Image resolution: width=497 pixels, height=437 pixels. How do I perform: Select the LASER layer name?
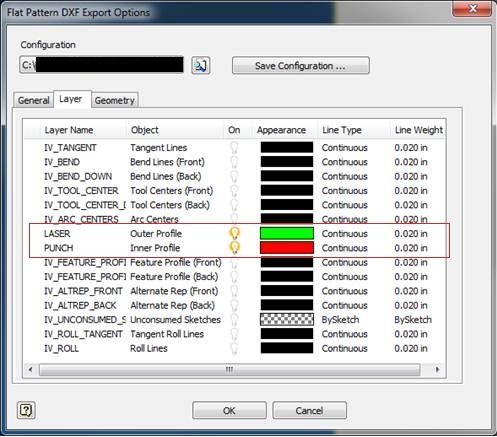click(x=57, y=234)
